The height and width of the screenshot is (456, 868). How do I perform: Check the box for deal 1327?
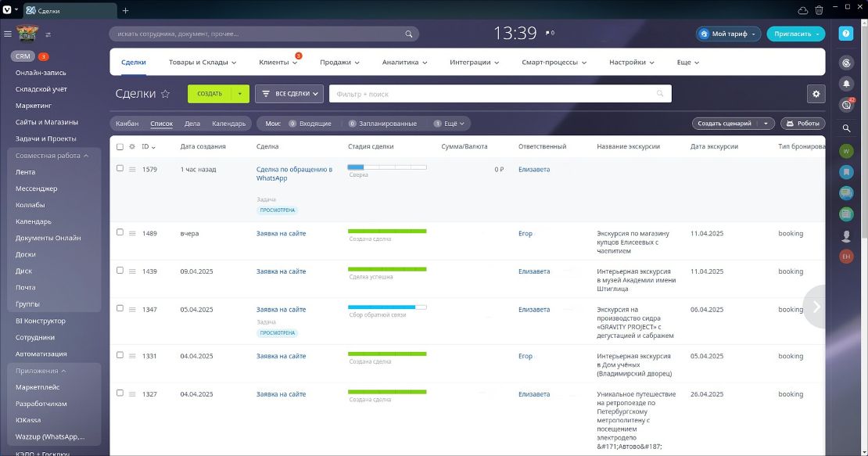(120, 393)
